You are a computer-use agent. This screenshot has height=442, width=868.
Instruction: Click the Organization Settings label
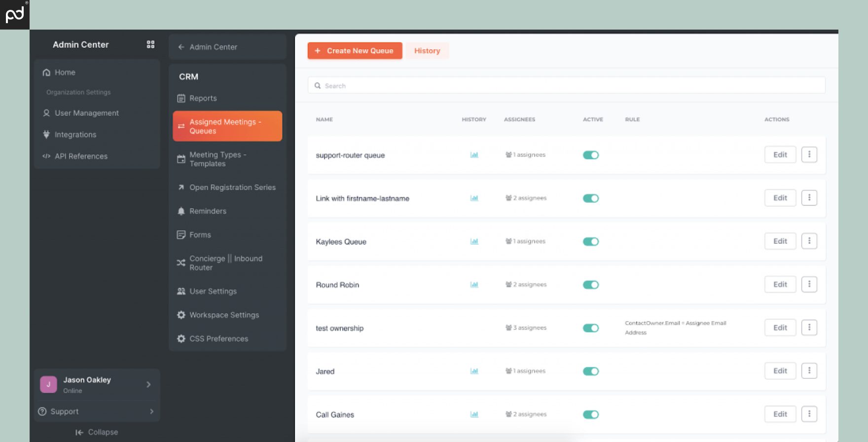pyautogui.click(x=78, y=92)
